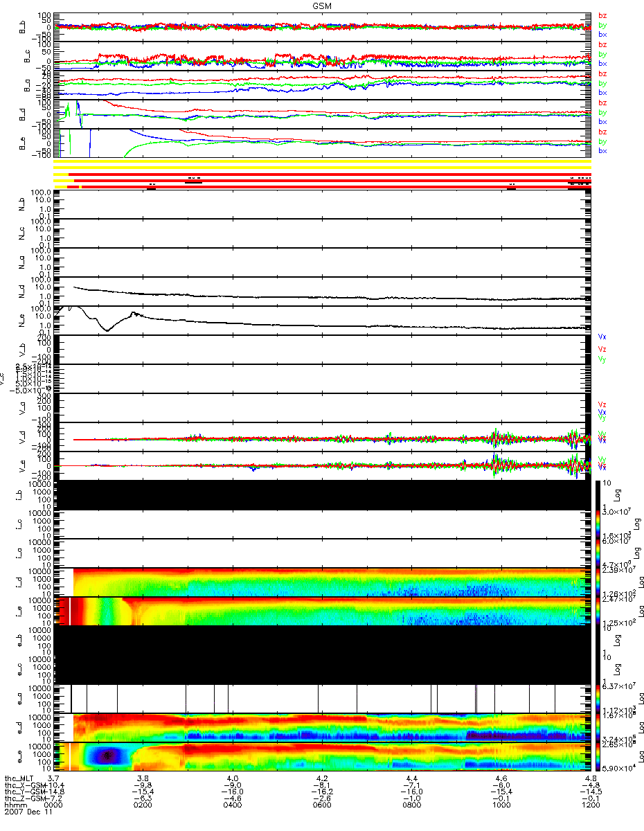Screen dimensions: 644x831
Task: Click the N_e density trace dip
Action: [107, 330]
